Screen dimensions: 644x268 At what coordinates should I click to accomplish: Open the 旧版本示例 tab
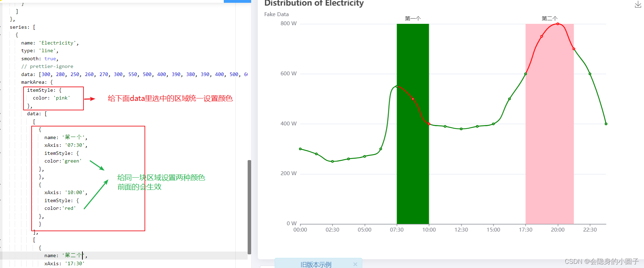point(316,264)
